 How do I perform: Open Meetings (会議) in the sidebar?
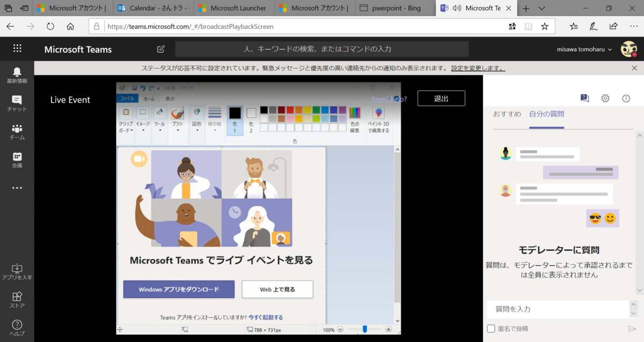17,160
